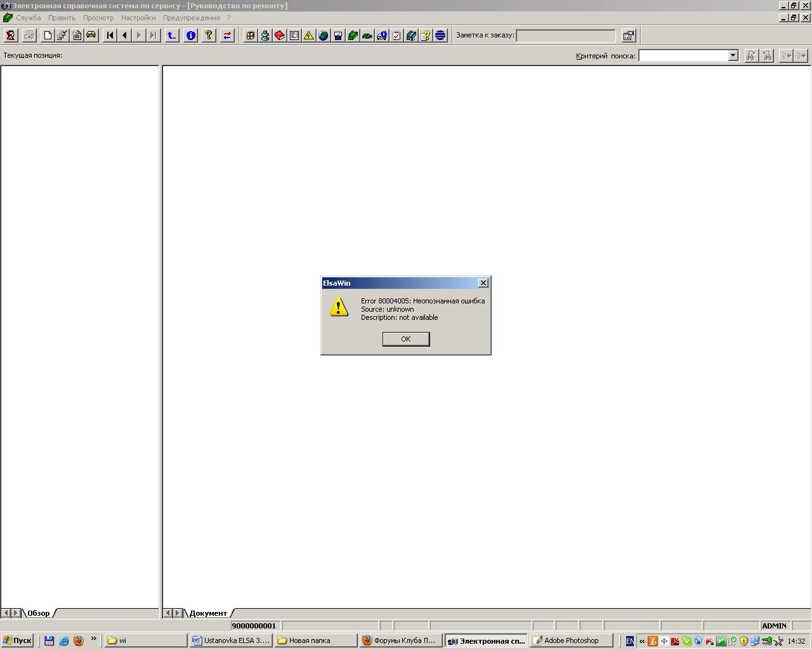Click the EN language indicator in tray
Image resolution: width=812 pixels, height=650 pixels.
pos(629,641)
